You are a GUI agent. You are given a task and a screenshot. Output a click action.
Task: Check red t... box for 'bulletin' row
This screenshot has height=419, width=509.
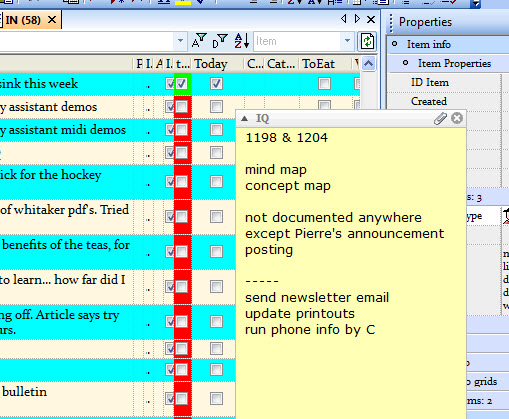click(x=182, y=398)
